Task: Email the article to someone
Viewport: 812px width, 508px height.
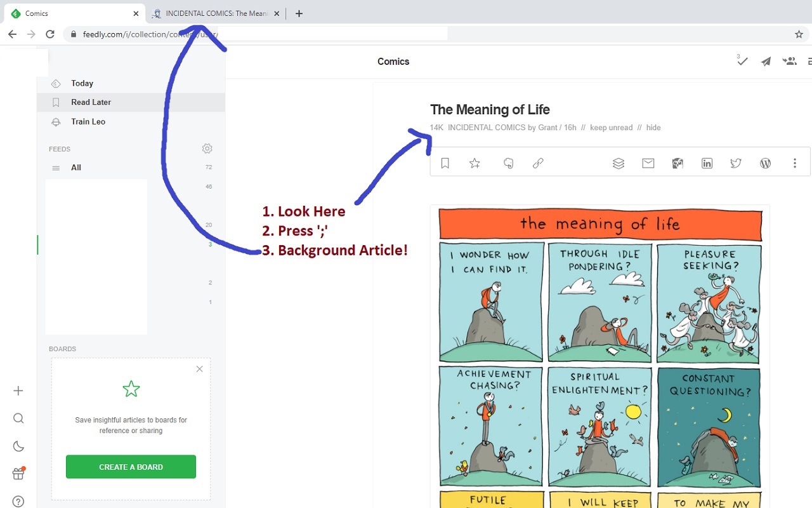Action: pos(648,163)
